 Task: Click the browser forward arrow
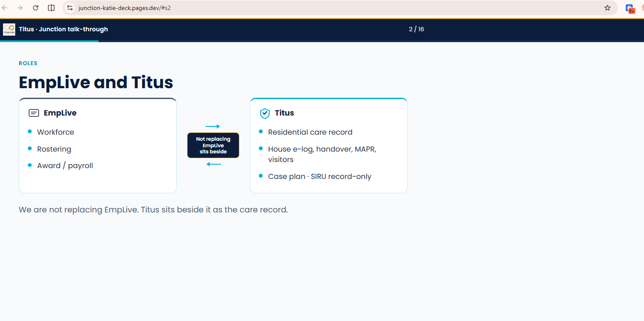point(20,8)
